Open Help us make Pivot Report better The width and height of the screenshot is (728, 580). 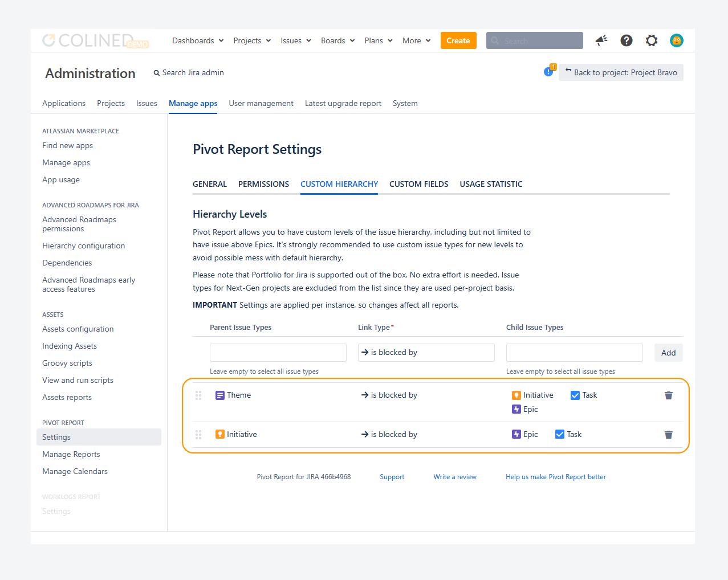click(x=556, y=477)
